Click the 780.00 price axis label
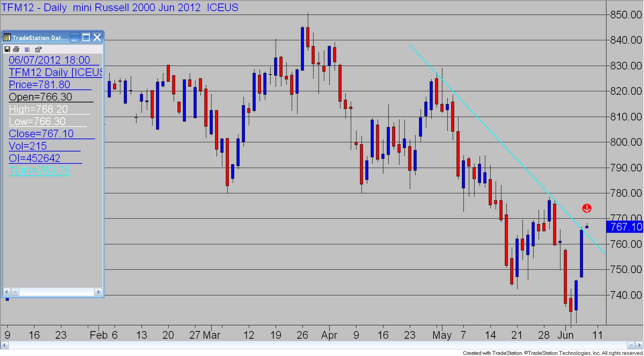644x356 pixels. click(626, 193)
